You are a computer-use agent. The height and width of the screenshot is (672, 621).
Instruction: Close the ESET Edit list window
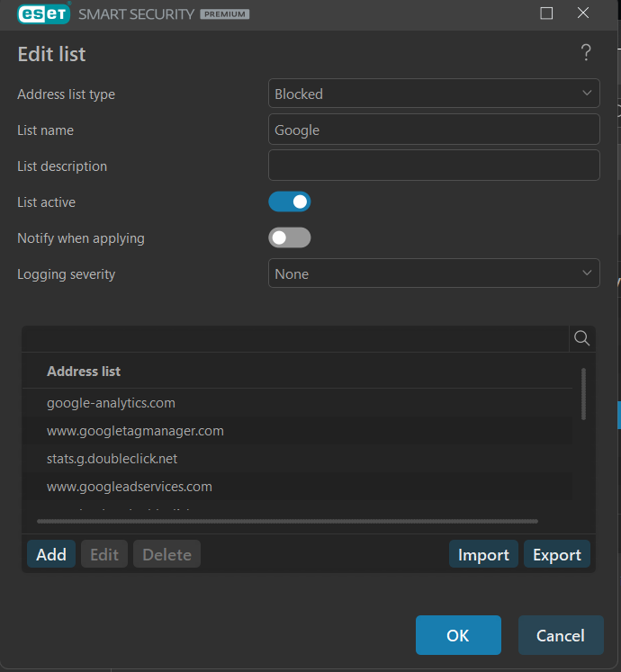click(583, 13)
